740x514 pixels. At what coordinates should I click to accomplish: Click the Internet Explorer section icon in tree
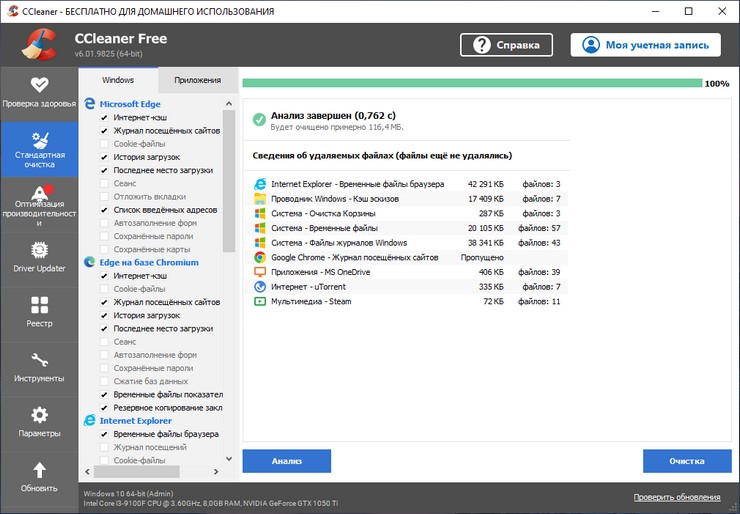90,420
